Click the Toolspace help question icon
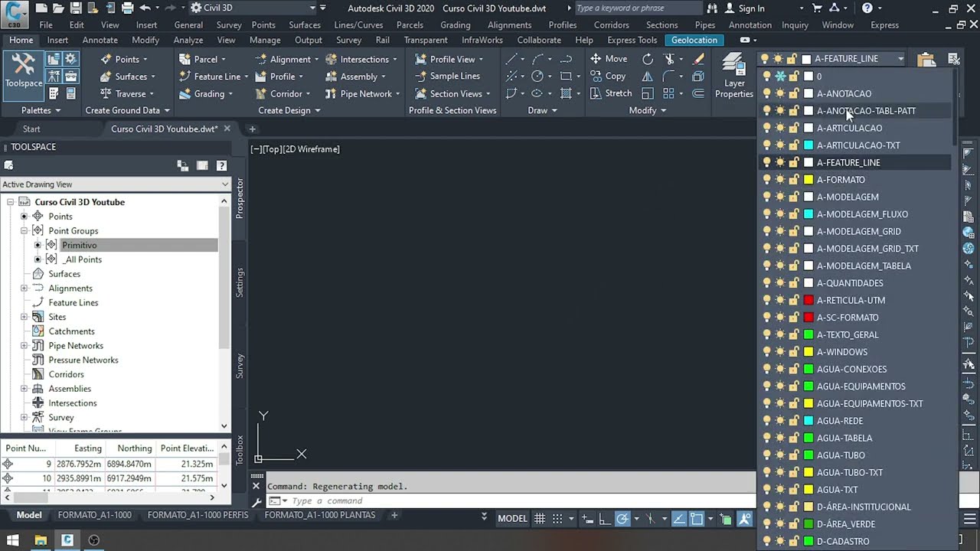The width and height of the screenshot is (980, 551). (x=221, y=165)
